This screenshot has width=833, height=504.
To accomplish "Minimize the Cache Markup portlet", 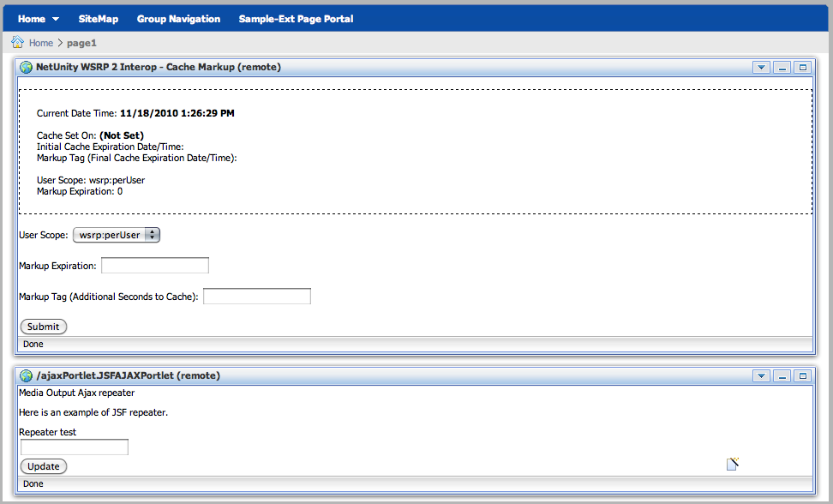I will coord(782,67).
